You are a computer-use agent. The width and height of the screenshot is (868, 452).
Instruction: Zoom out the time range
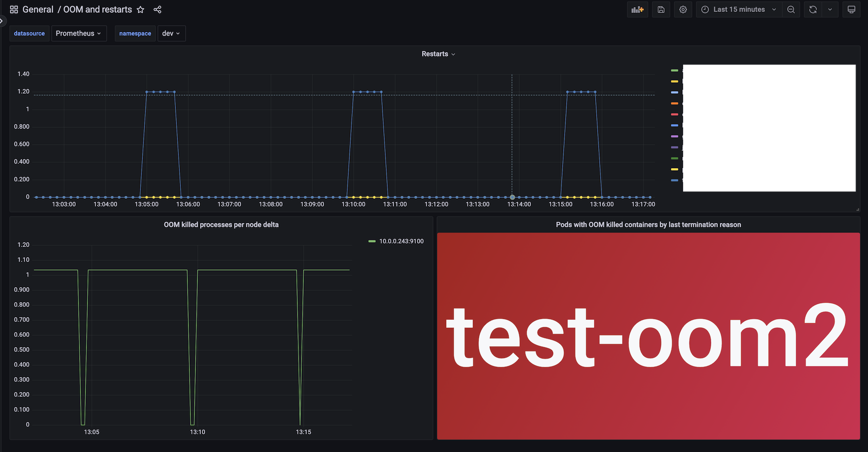coord(791,9)
